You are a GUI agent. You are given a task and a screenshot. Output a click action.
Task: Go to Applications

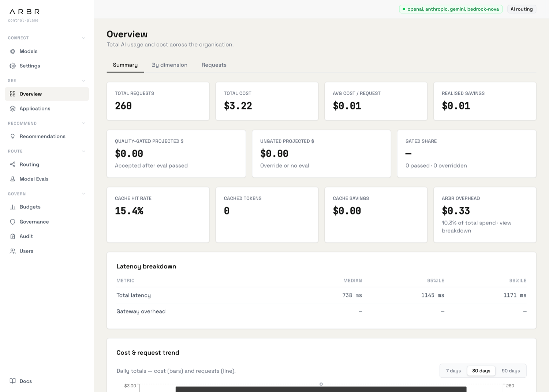point(47,109)
